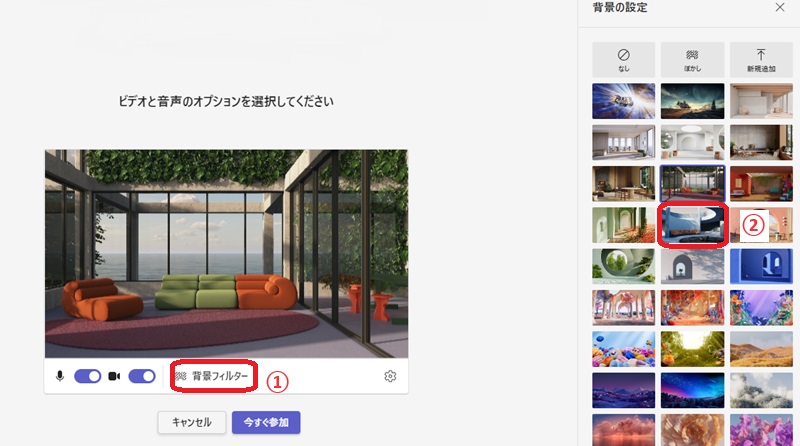Choose the blue wall with doorway background
The width and height of the screenshot is (800, 446).
pos(761,266)
